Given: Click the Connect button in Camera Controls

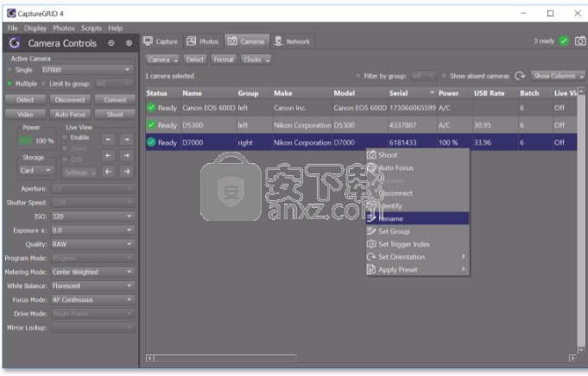Looking at the screenshot, I should tap(115, 100).
